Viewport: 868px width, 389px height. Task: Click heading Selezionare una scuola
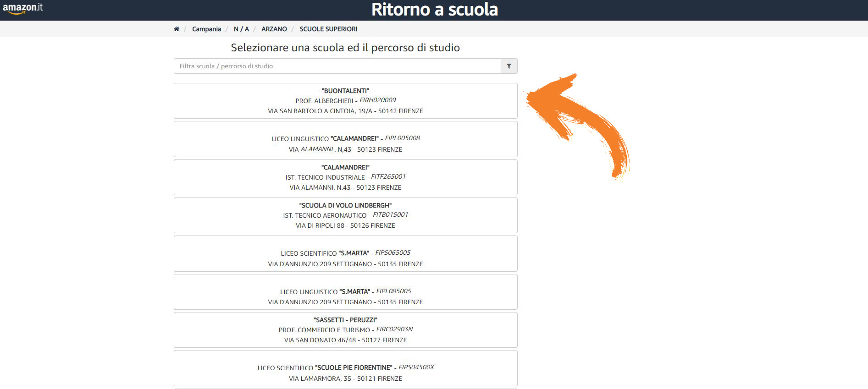[345, 48]
